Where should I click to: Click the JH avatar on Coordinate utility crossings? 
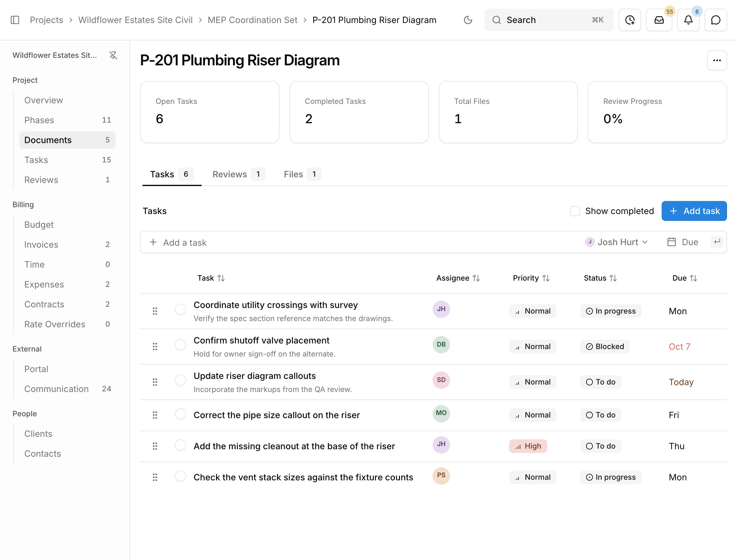coord(441,309)
